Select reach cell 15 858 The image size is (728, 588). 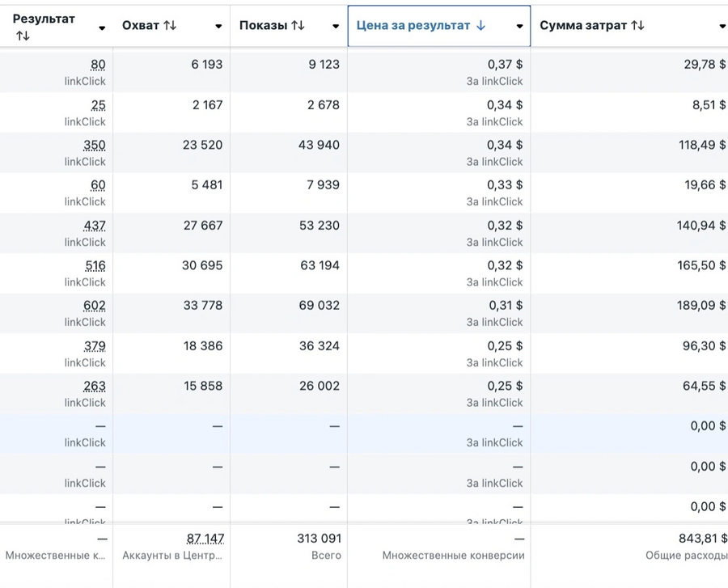tap(203, 386)
